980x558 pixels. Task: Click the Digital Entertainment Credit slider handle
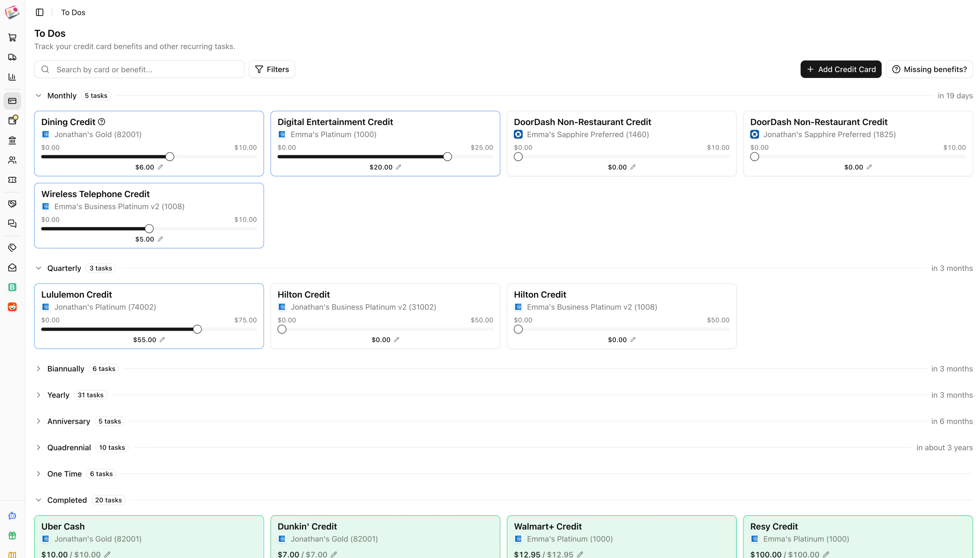(x=448, y=157)
